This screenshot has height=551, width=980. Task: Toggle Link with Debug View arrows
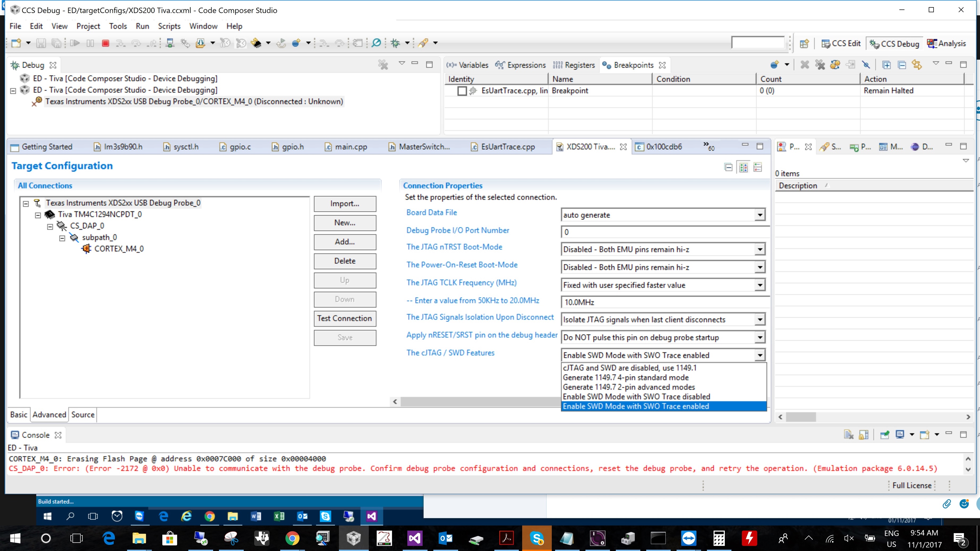(x=917, y=65)
